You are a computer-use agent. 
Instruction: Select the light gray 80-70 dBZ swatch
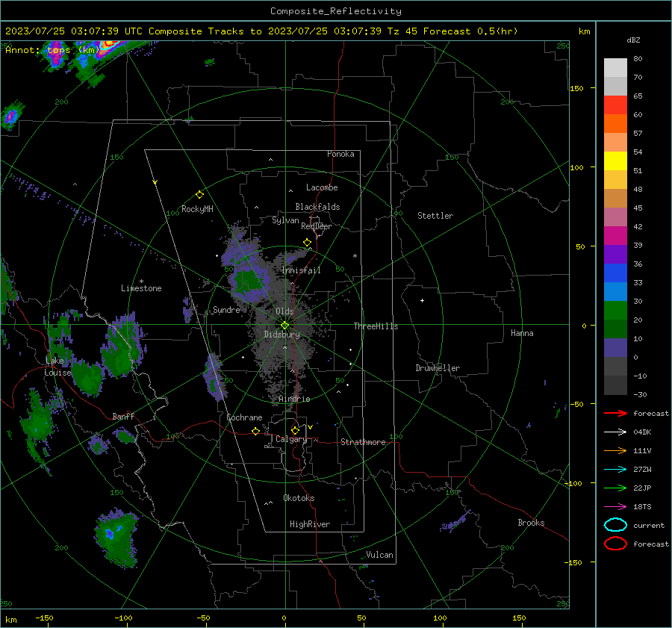(615, 67)
